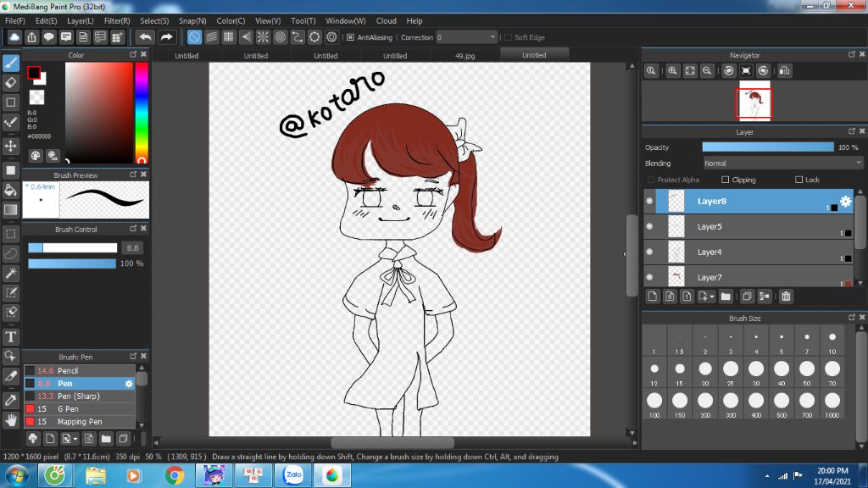Open Zalo from the taskbar
The width and height of the screenshot is (868, 488).
coord(293,476)
